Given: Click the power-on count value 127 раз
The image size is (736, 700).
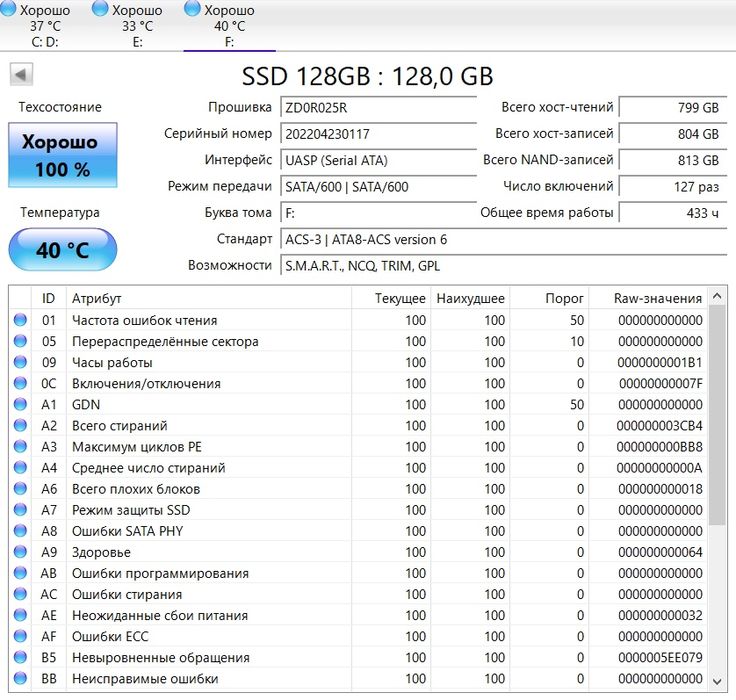Looking at the screenshot, I should tap(673, 186).
